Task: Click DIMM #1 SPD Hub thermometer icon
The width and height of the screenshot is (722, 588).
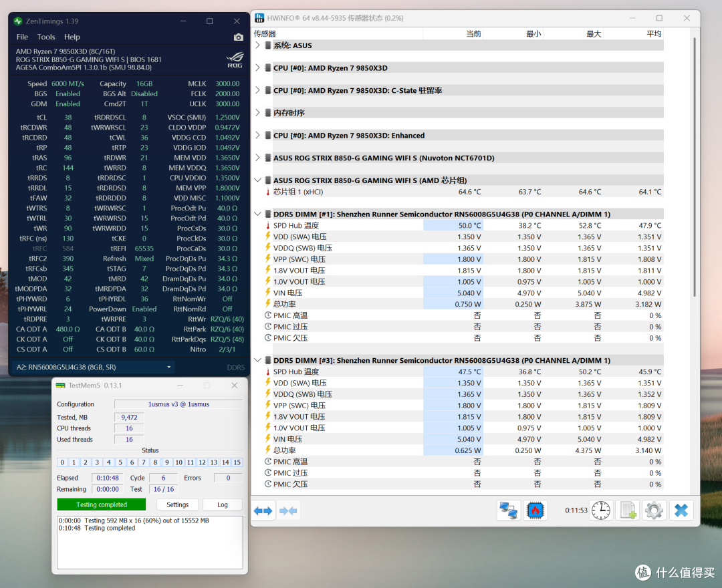Action: click(x=267, y=225)
